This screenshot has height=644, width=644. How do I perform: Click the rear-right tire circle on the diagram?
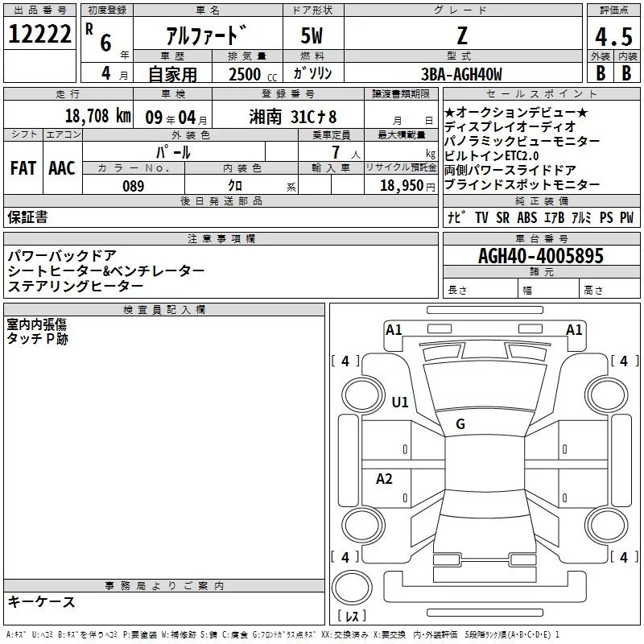(606, 525)
